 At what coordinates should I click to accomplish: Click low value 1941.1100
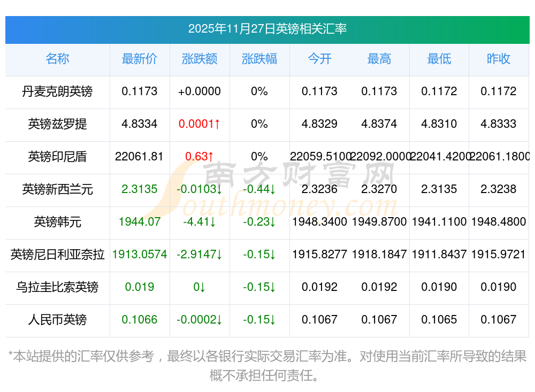tap(439, 222)
